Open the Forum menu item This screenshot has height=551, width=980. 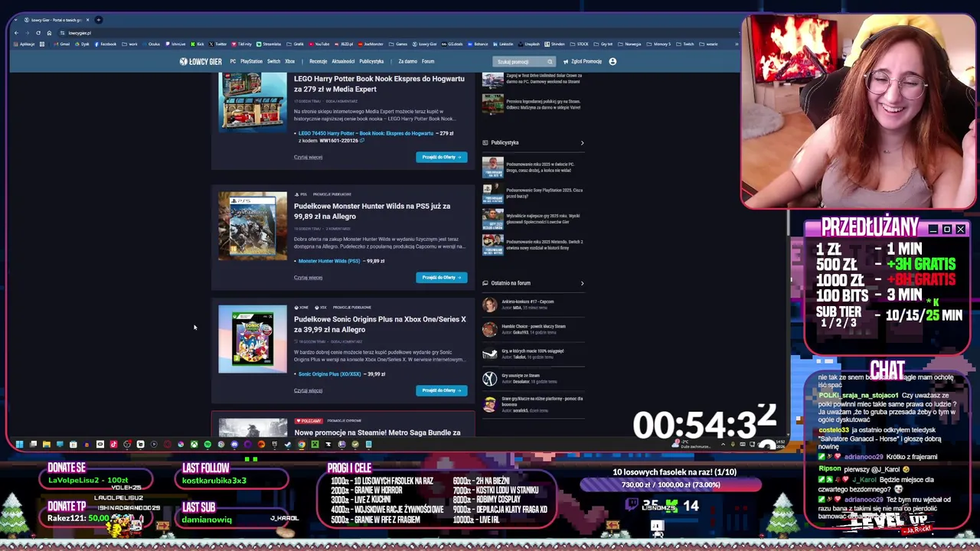(427, 61)
